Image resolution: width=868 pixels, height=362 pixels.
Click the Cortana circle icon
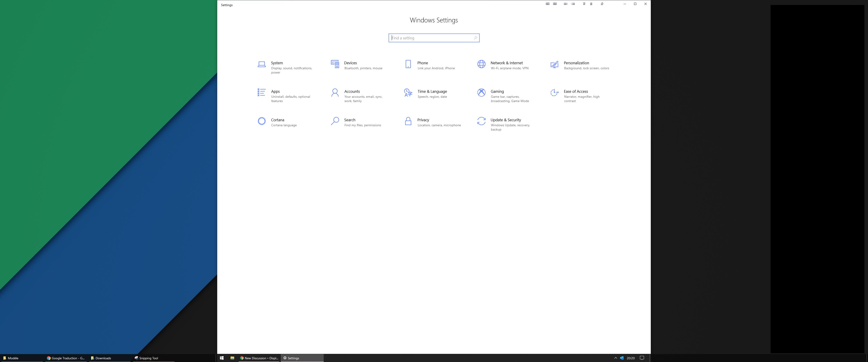coord(262,121)
